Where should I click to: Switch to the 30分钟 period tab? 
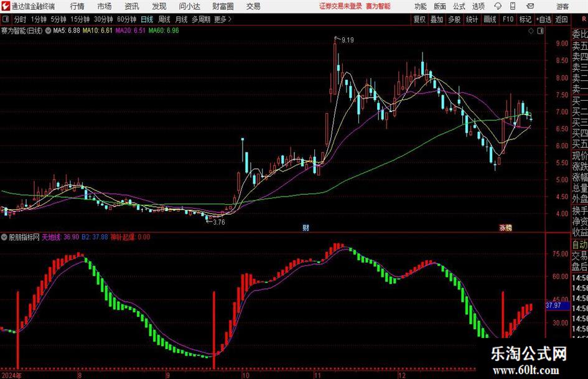(103, 19)
